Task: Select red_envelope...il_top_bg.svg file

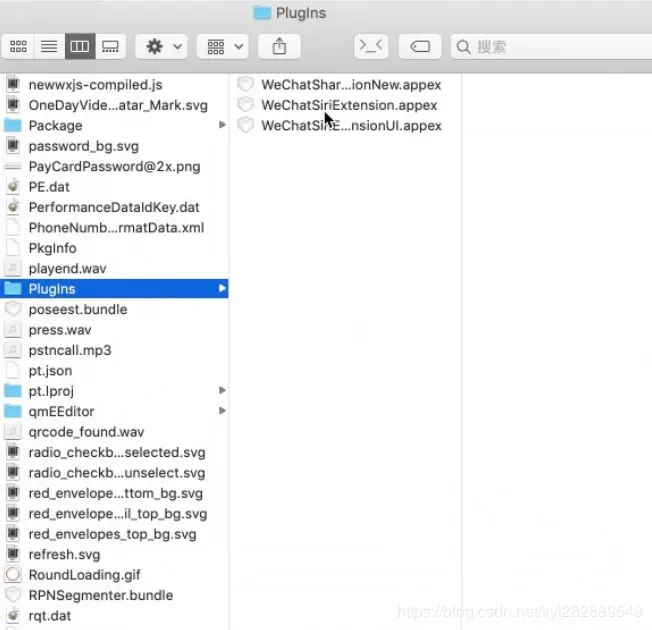Action: coord(114,514)
